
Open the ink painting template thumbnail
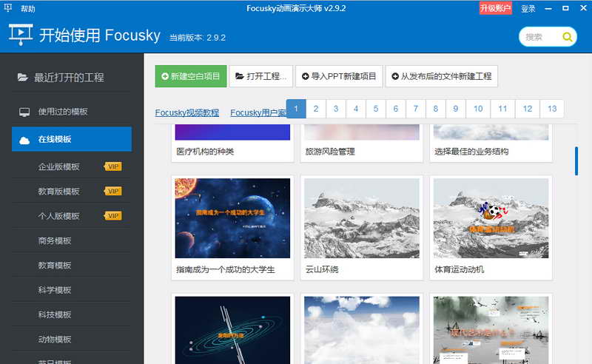point(491,330)
